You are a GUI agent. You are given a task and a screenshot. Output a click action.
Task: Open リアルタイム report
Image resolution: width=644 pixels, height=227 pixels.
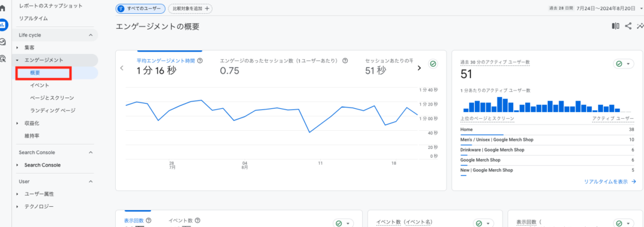pyautogui.click(x=33, y=18)
